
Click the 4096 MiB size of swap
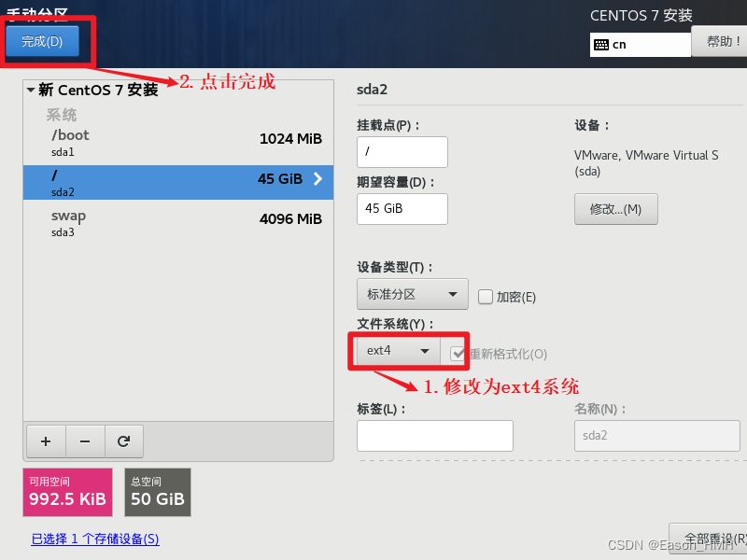(290, 219)
